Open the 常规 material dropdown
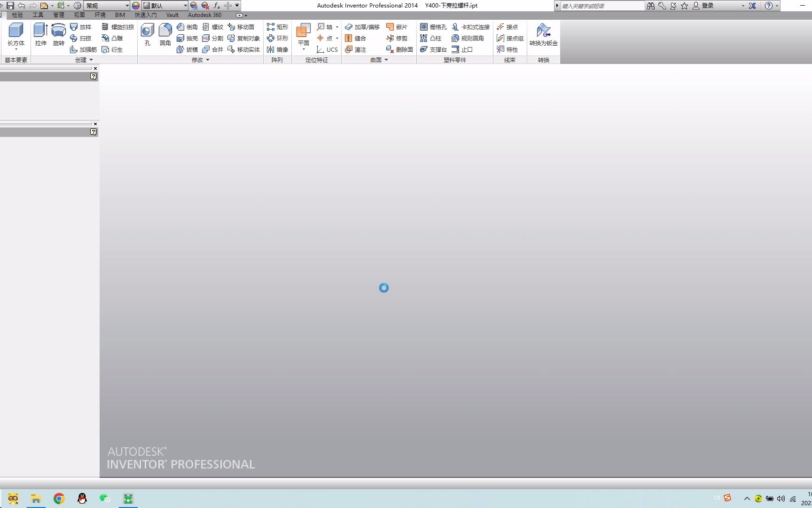This screenshot has width=812, height=508. [x=107, y=6]
